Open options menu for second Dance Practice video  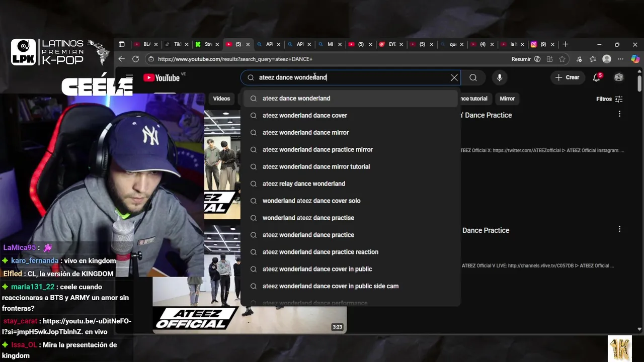(x=619, y=229)
